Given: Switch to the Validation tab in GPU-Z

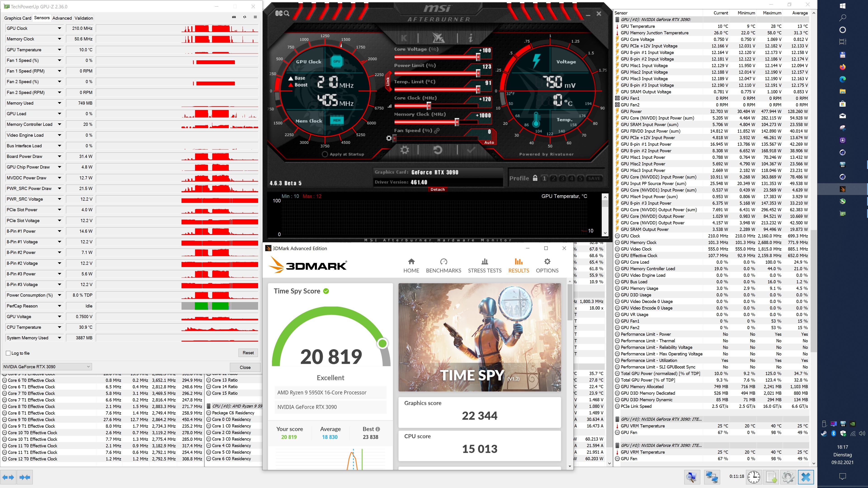Looking at the screenshot, I should point(84,18).
